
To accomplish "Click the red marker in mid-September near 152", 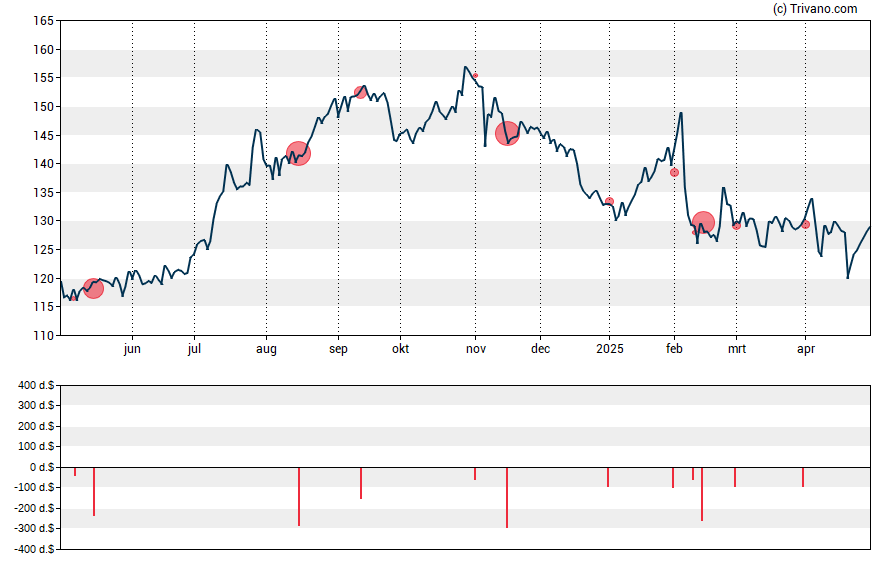I will (360, 92).
